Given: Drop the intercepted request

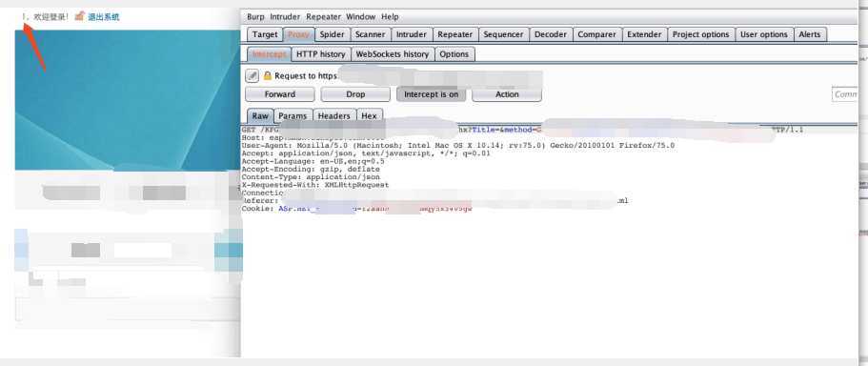Looking at the screenshot, I should [355, 94].
